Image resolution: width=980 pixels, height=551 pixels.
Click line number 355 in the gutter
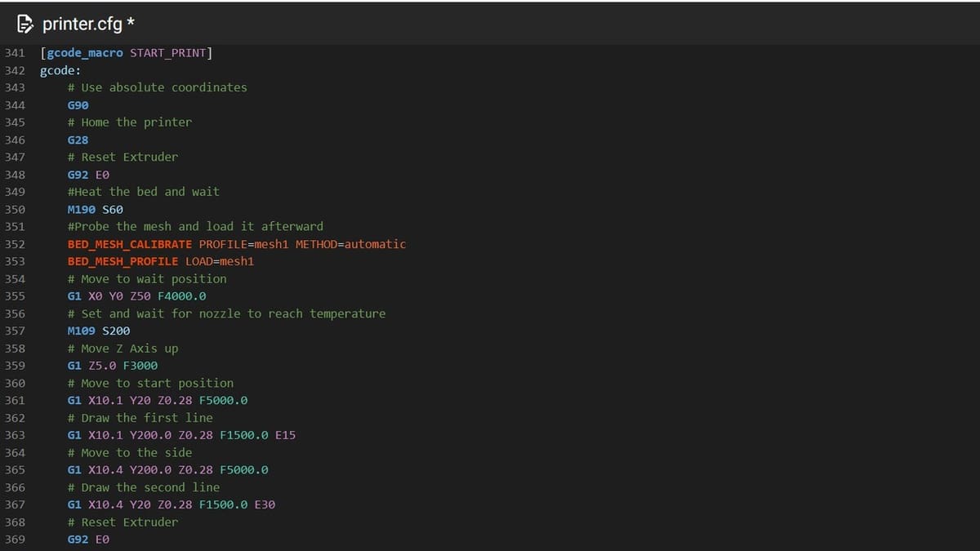pos(15,296)
